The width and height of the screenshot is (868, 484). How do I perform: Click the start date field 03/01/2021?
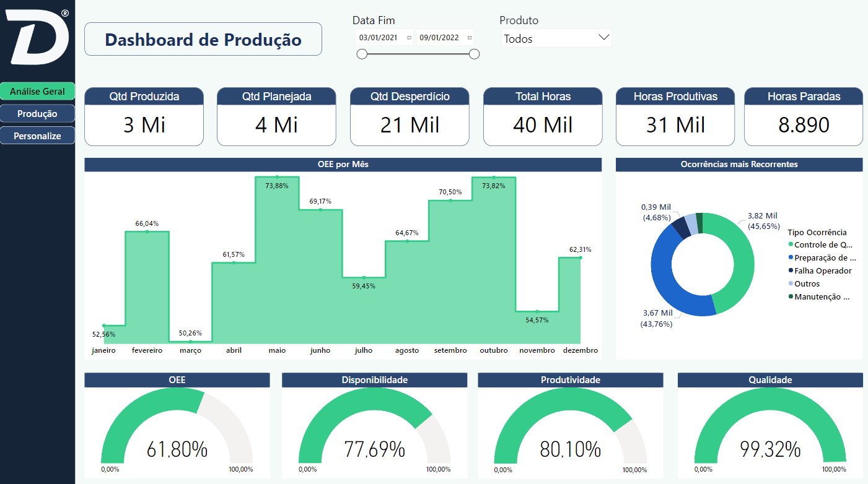pos(378,38)
